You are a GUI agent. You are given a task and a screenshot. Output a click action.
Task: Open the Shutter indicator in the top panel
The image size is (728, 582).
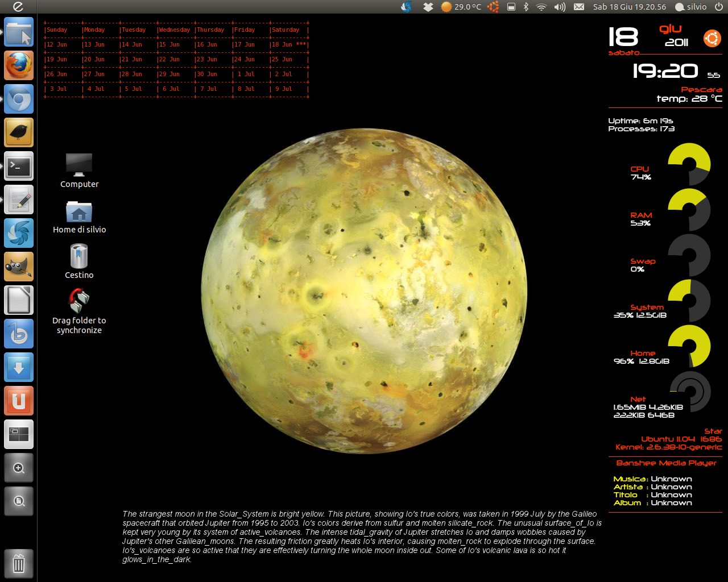(x=407, y=7)
